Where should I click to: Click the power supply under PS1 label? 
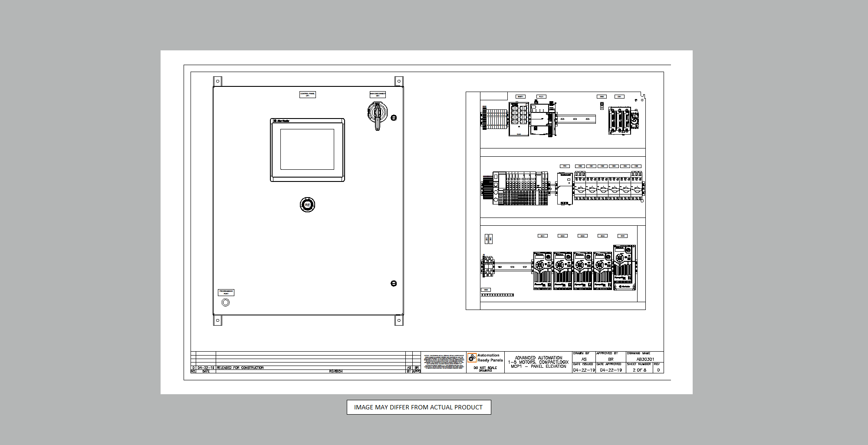point(564,188)
